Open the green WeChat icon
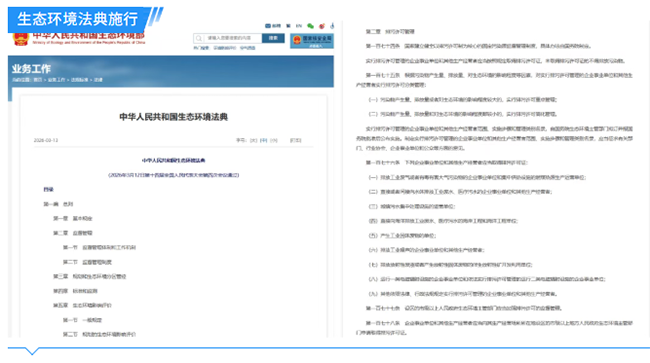 pos(310,26)
